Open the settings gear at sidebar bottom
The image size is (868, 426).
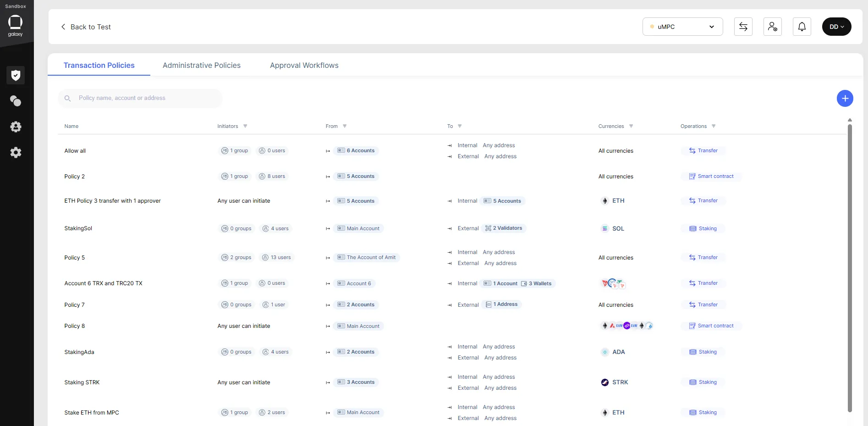[16, 152]
